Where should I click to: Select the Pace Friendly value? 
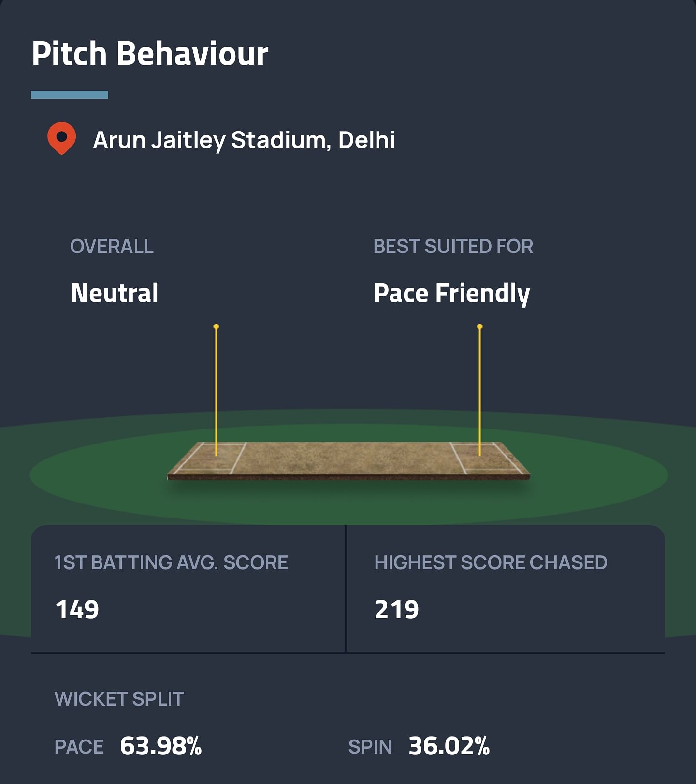click(452, 293)
